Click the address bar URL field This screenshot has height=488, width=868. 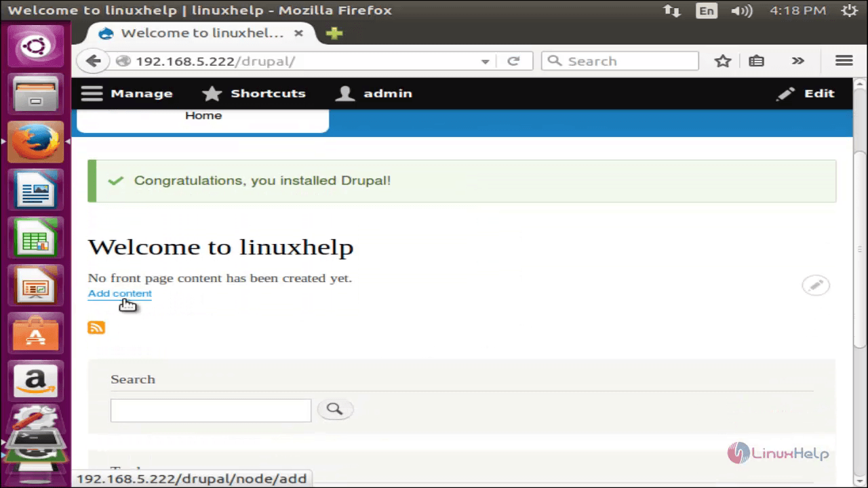(305, 61)
